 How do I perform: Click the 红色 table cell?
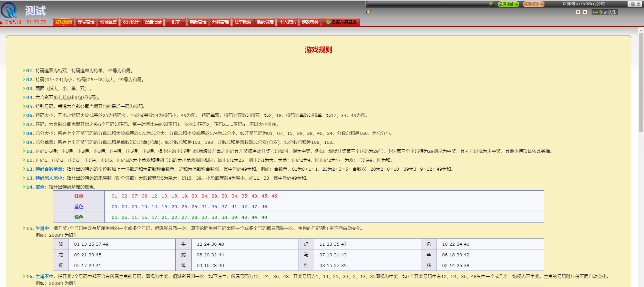(x=79, y=196)
